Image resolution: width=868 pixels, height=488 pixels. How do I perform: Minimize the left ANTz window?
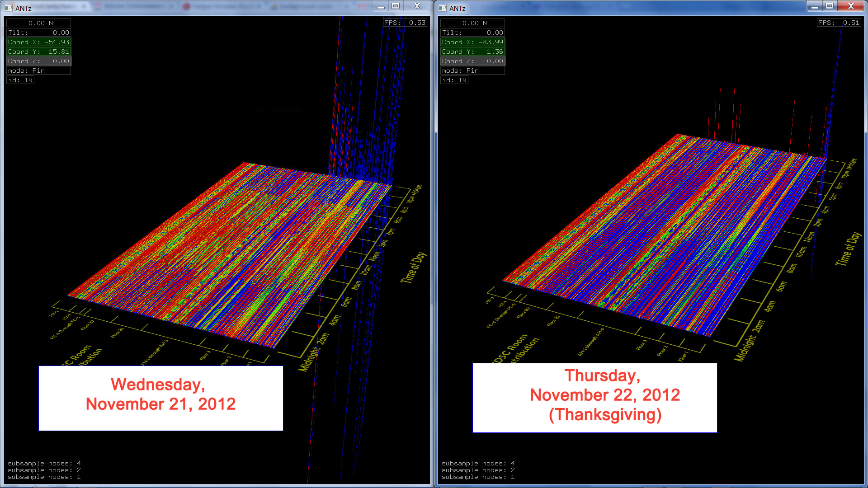[381, 6]
